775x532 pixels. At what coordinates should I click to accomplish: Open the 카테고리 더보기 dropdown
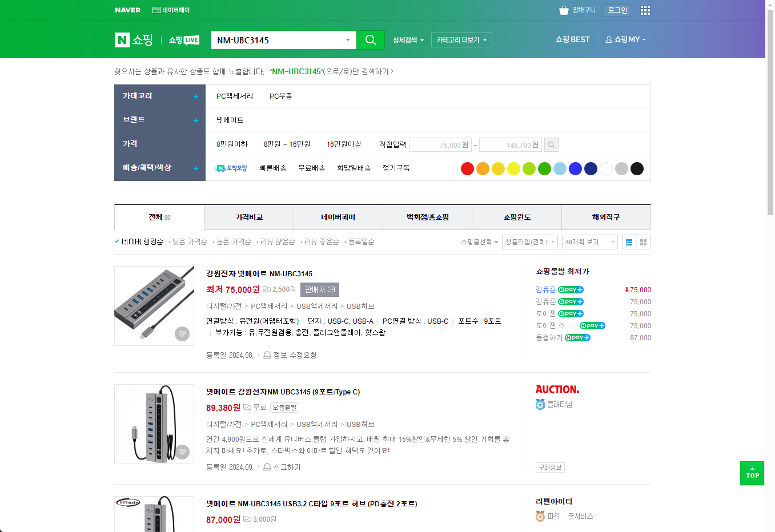coord(461,40)
